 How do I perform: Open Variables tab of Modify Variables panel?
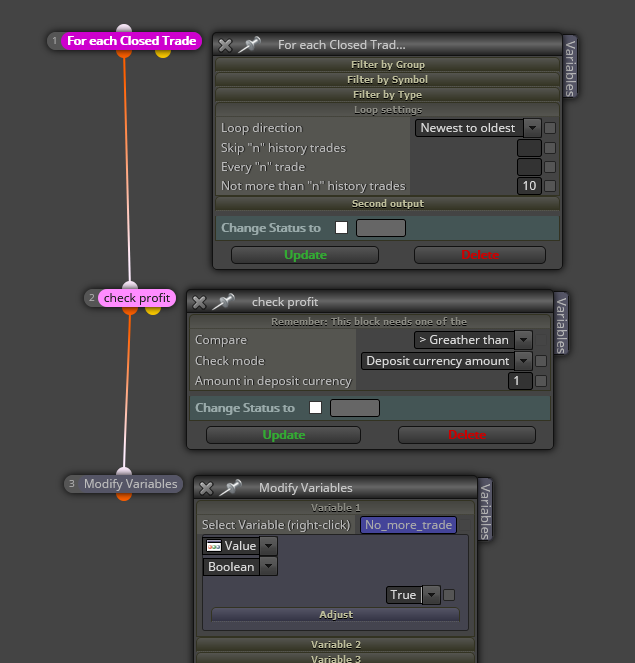485,510
